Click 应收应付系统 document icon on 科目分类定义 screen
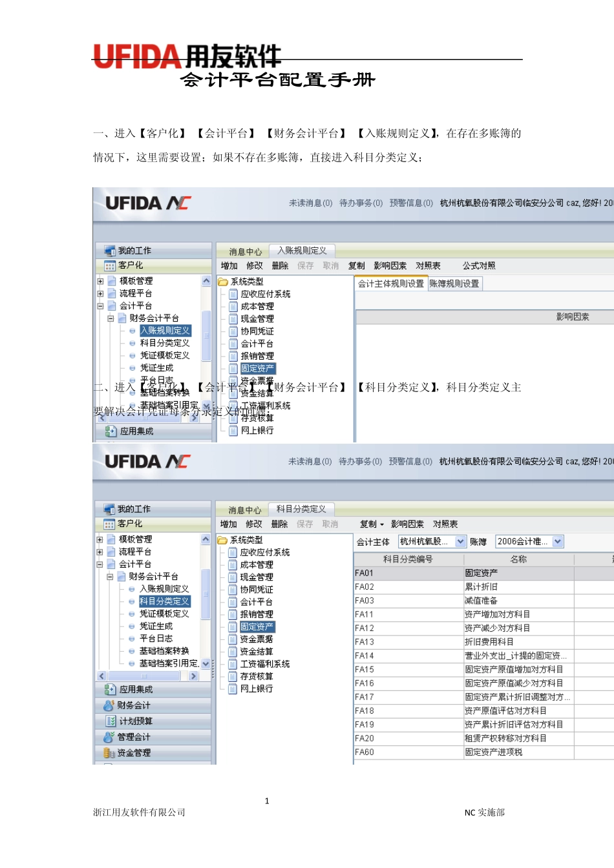This screenshot has height=868, width=614. pyautogui.click(x=233, y=552)
